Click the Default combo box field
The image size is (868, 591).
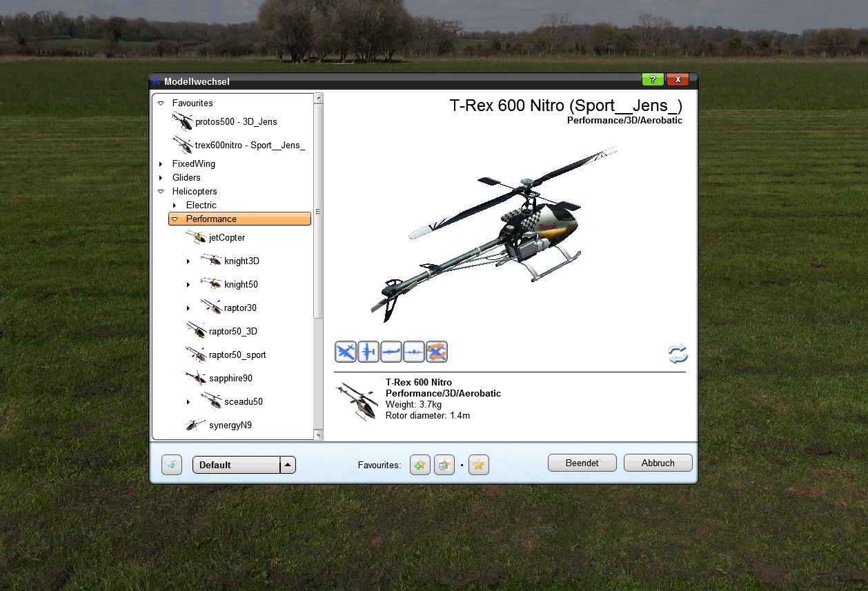click(237, 465)
